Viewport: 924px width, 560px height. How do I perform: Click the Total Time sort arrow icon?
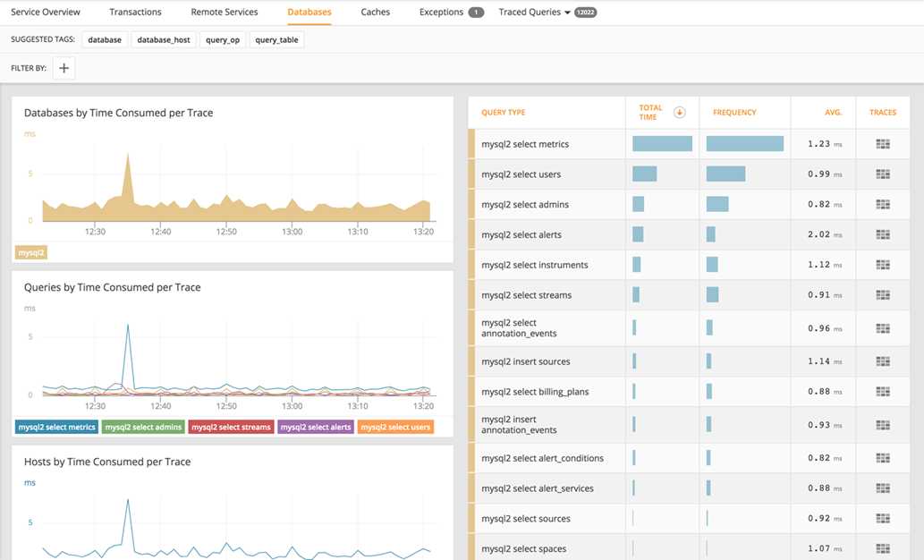tap(679, 113)
